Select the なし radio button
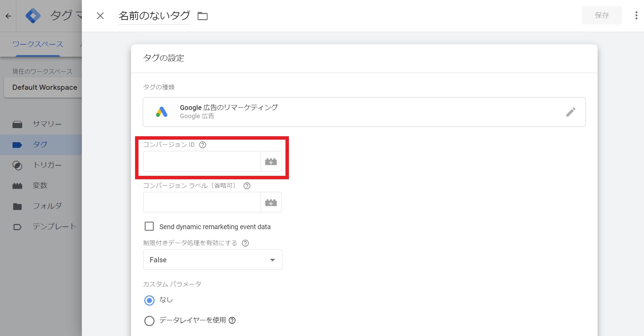 (x=149, y=300)
